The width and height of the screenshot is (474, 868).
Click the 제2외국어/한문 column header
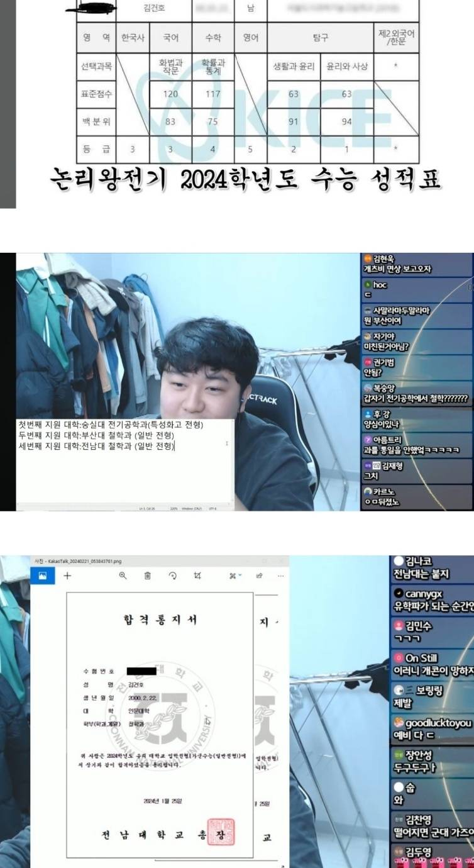point(395,38)
